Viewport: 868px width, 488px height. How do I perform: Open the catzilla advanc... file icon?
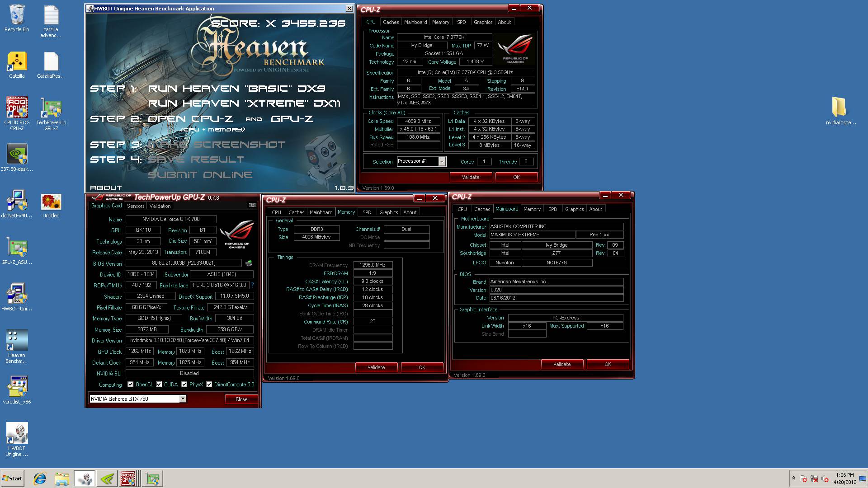51,21
